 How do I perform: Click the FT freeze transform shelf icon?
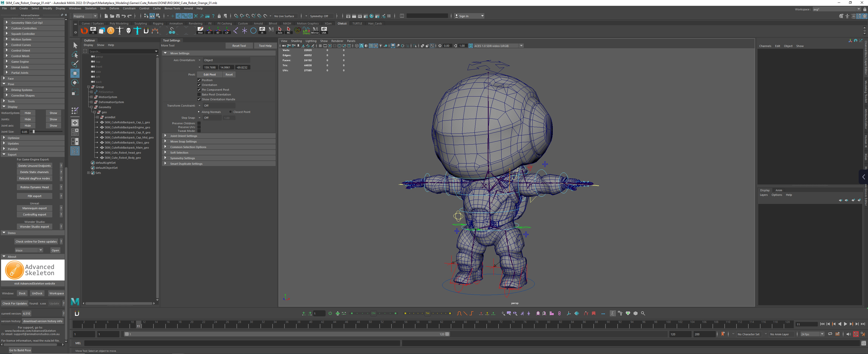[x=209, y=31]
